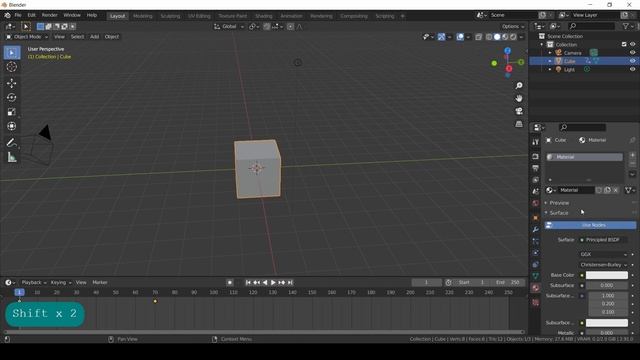Click the keyframe marker on timeline

(x=155, y=301)
